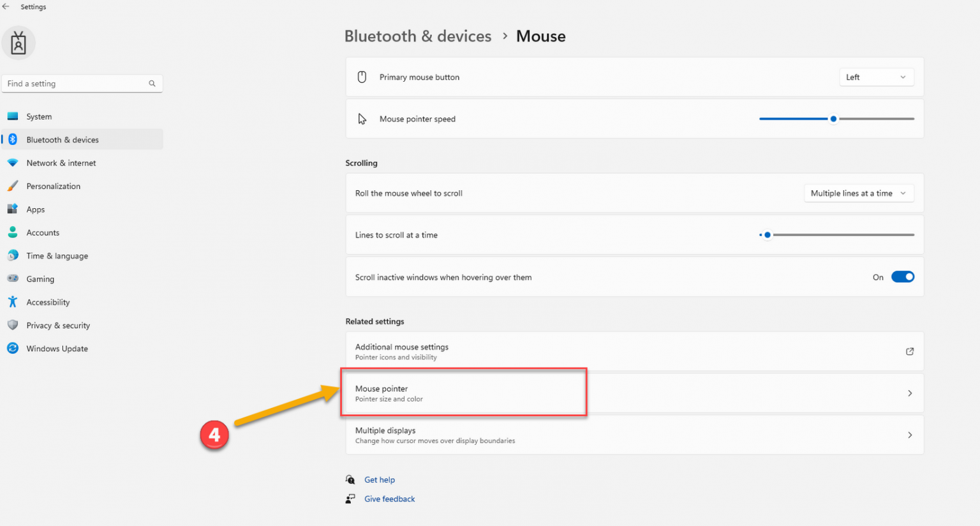Navigate back to Bluetooth & devices breadcrumb
Screen dimensions: 980x526
coord(418,36)
